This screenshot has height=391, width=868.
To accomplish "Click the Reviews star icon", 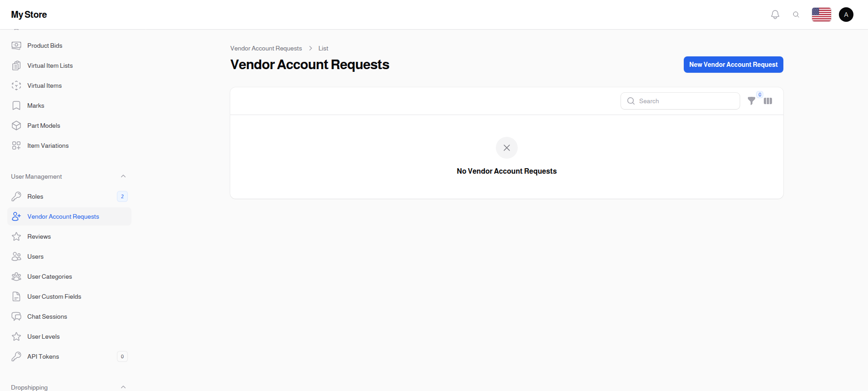I will 16,236.
